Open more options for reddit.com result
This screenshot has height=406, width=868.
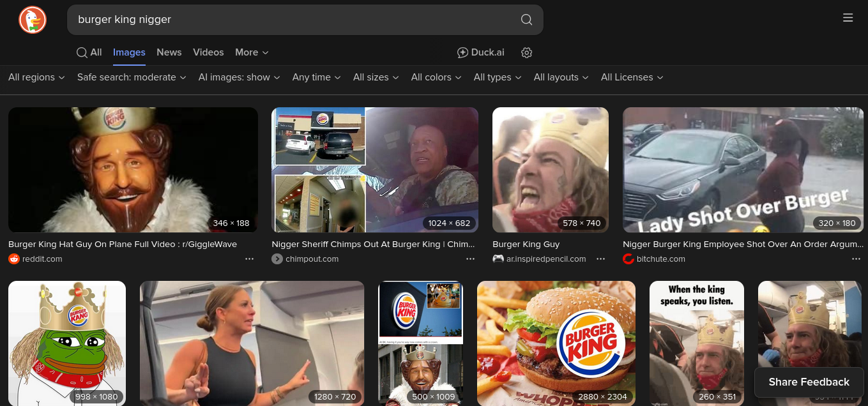(x=250, y=259)
